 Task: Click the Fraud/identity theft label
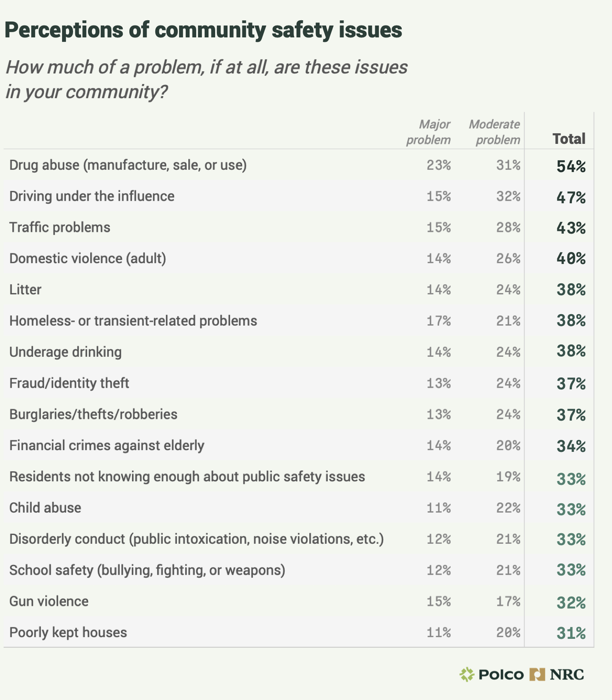pyautogui.click(x=70, y=383)
